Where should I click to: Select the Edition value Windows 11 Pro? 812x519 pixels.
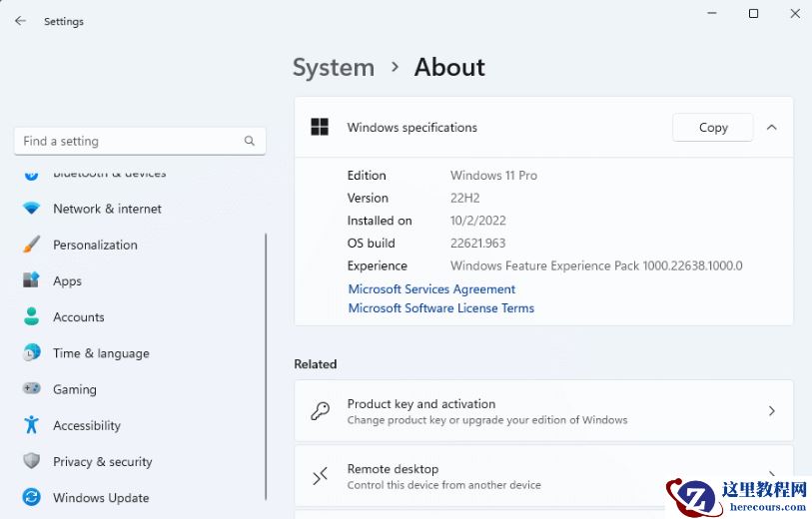pos(493,176)
